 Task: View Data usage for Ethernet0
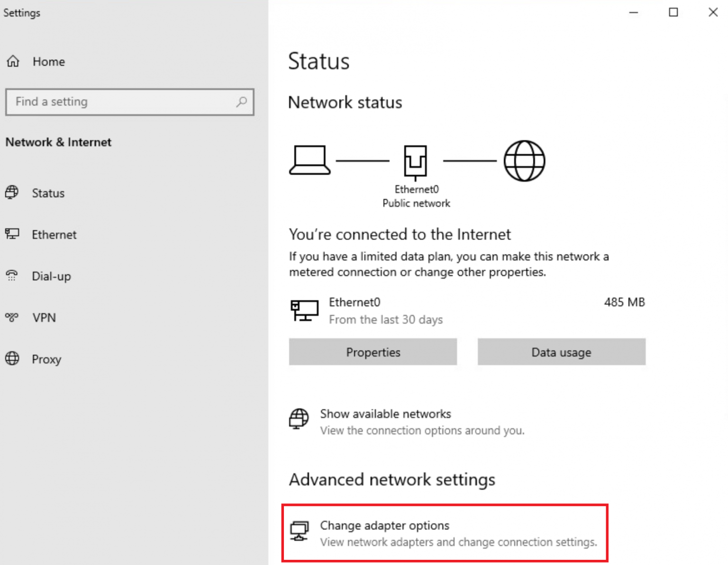click(x=561, y=352)
